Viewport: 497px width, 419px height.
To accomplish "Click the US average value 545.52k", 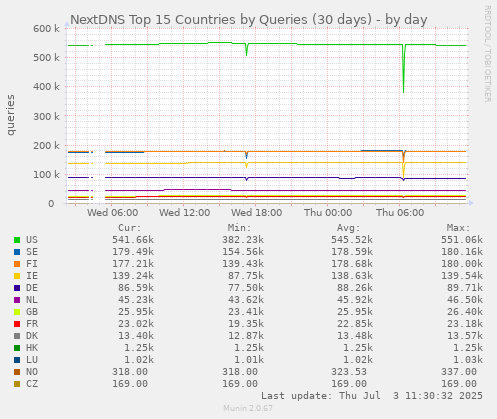I will [x=352, y=240].
